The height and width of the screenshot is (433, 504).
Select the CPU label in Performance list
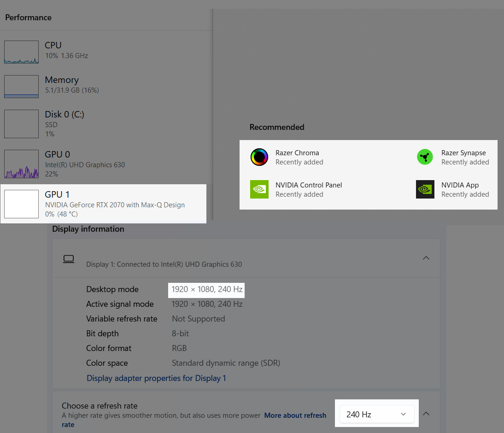[x=53, y=45]
